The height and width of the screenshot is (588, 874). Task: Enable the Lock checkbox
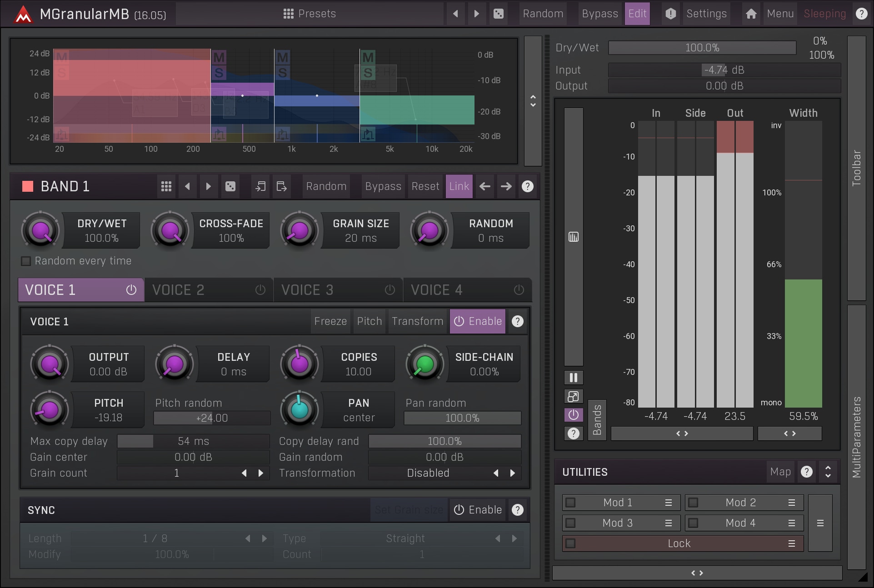pos(570,543)
